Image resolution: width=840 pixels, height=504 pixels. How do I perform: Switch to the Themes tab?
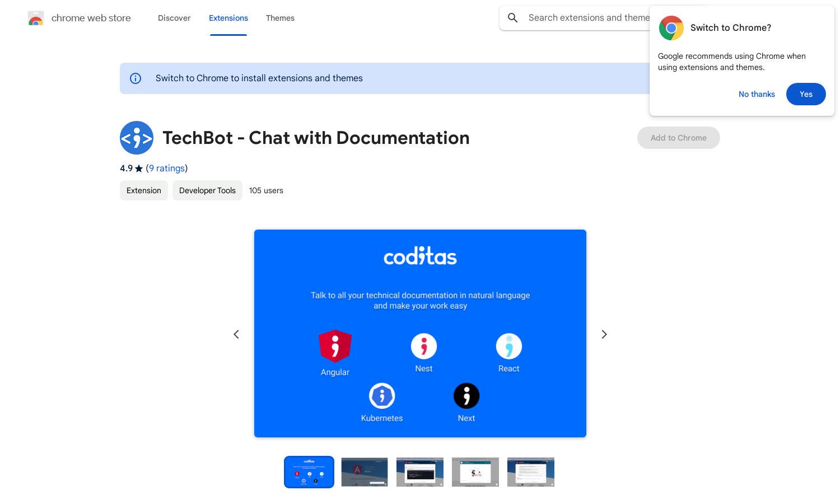point(280,18)
